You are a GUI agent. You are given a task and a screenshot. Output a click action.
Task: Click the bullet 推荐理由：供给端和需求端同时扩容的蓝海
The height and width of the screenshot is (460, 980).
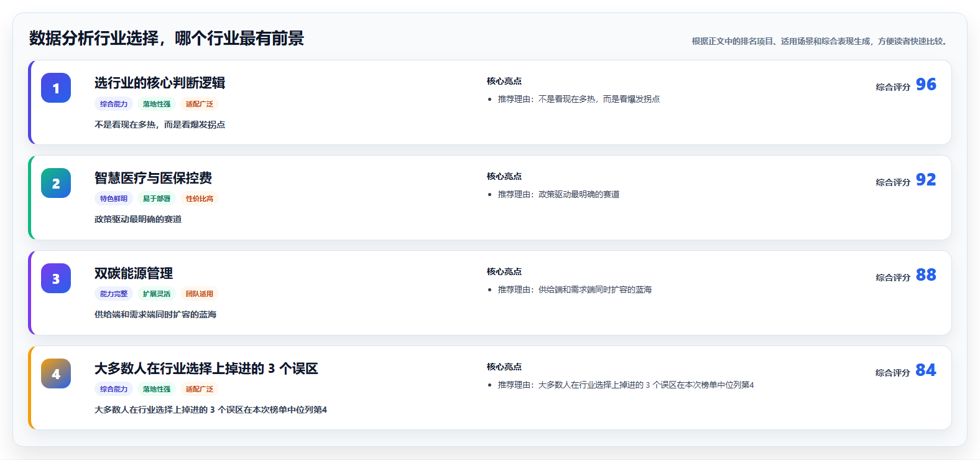[x=575, y=289]
